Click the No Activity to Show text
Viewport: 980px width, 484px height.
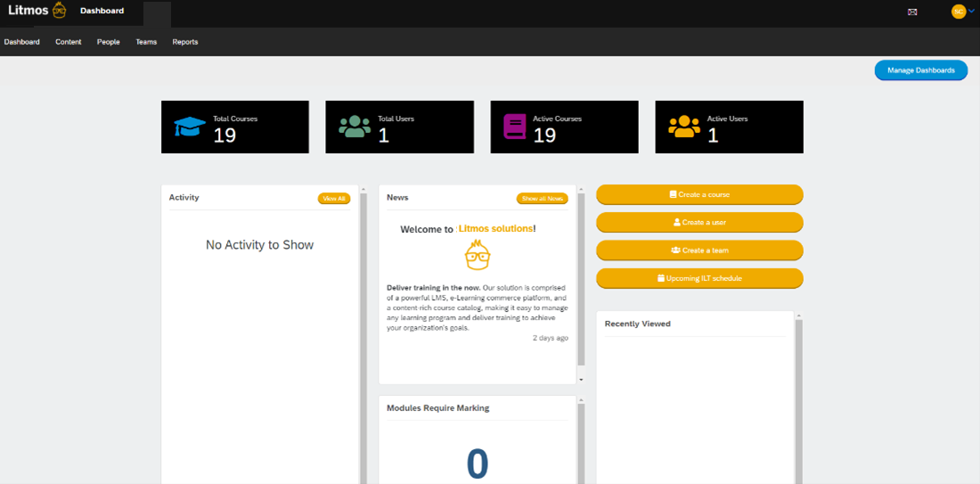click(259, 245)
